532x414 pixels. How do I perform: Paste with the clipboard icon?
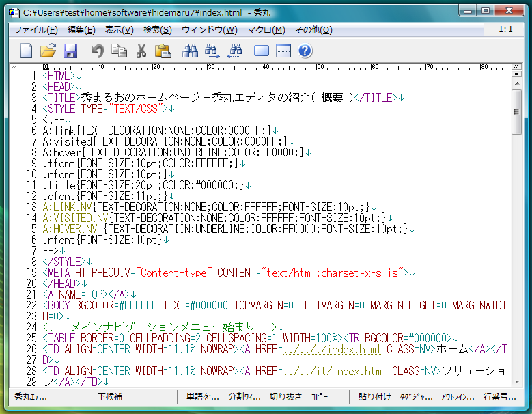163,51
